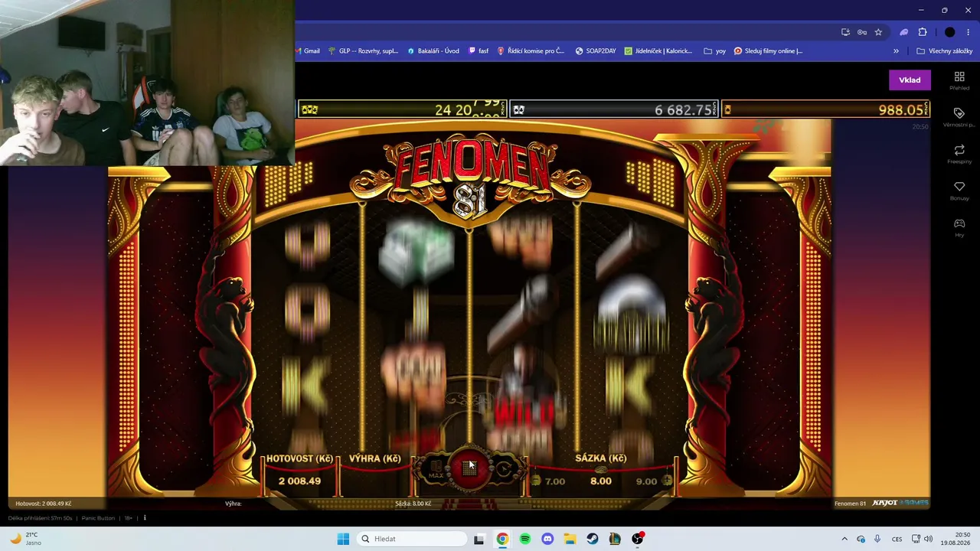
Task: Click the 6 682.75 jackpot counter
Action: point(613,109)
